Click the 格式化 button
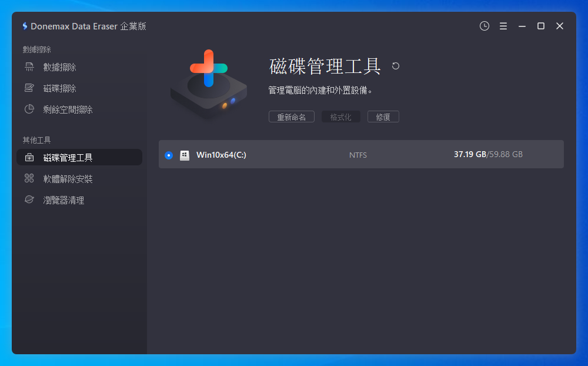Image resolution: width=588 pixels, height=366 pixels. pos(341,117)
